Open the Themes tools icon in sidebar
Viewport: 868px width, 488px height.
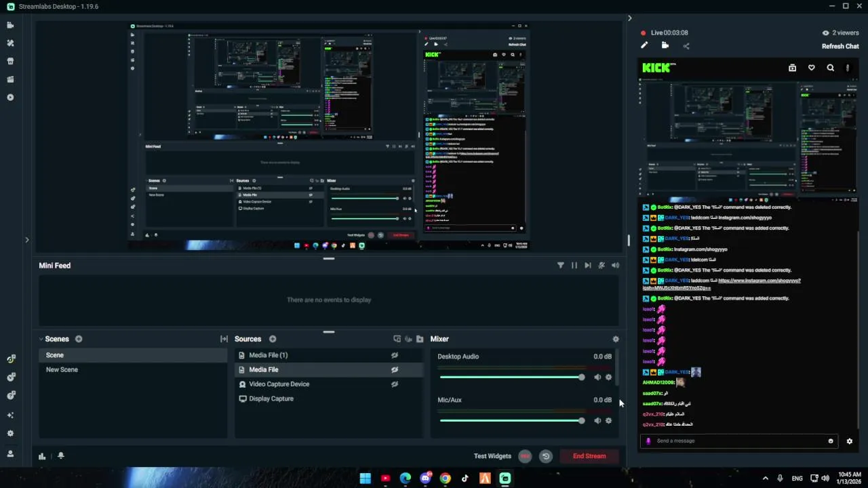pos(10,43)
